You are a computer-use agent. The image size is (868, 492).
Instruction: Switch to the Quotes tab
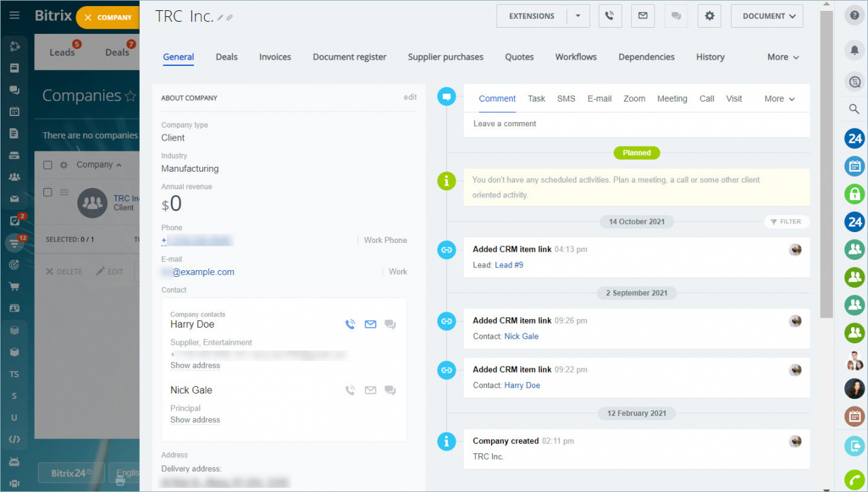[519, 57]
